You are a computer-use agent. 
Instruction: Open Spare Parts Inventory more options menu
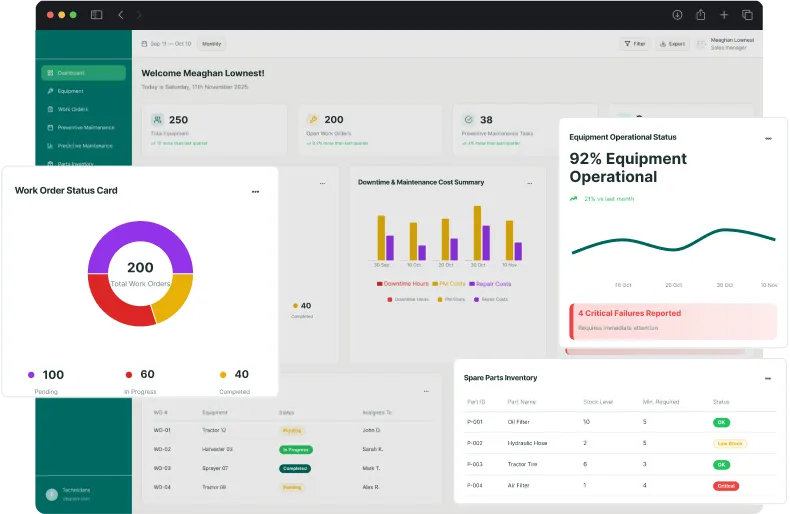point(768,379)
